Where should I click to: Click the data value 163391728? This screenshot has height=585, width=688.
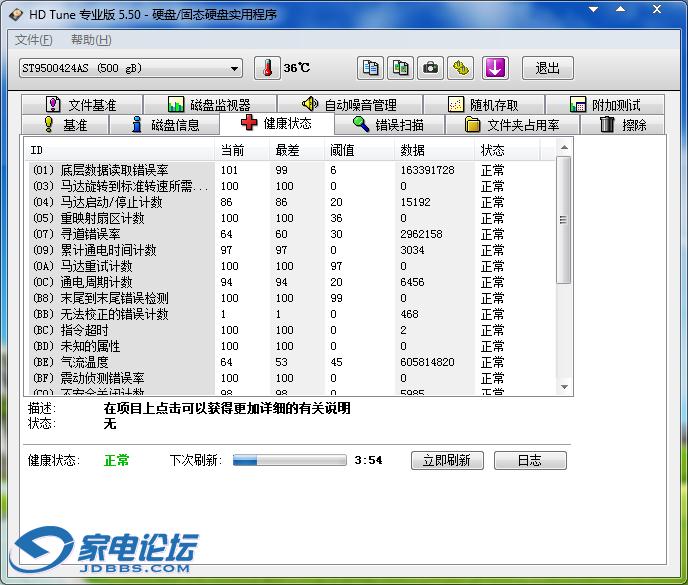pyautogui.click(x=427, y=170)
